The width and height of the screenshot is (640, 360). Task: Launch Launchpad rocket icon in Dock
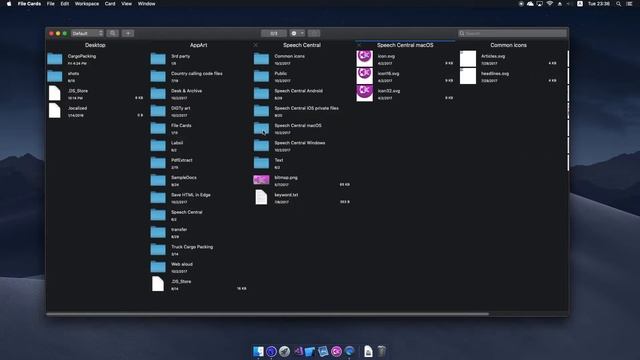point(284,351)
